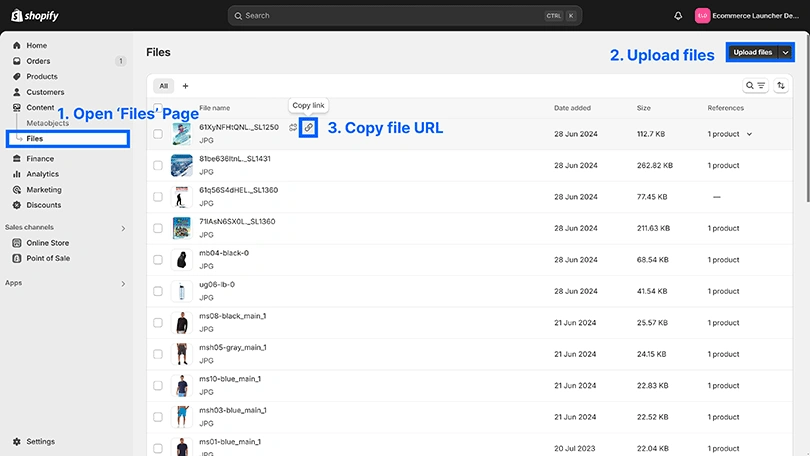Check the box for ms10-blue_main_1

pos(158,386)
